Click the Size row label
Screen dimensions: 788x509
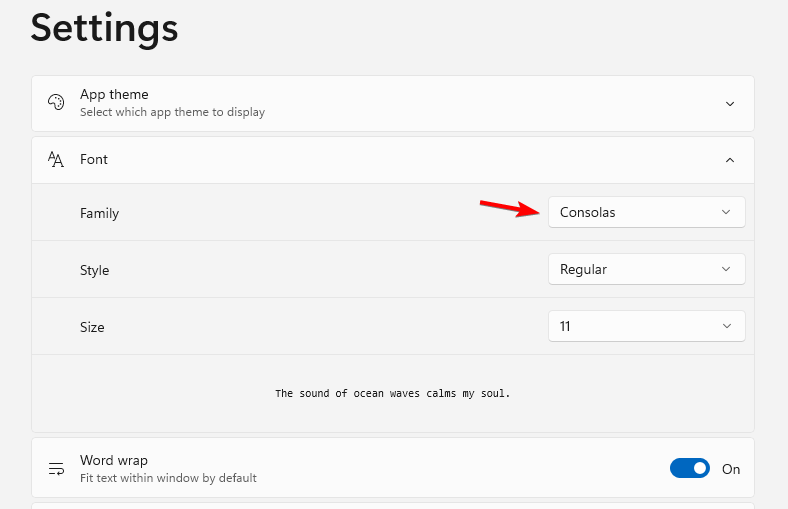pyautogui.click(x=92, y=327)
